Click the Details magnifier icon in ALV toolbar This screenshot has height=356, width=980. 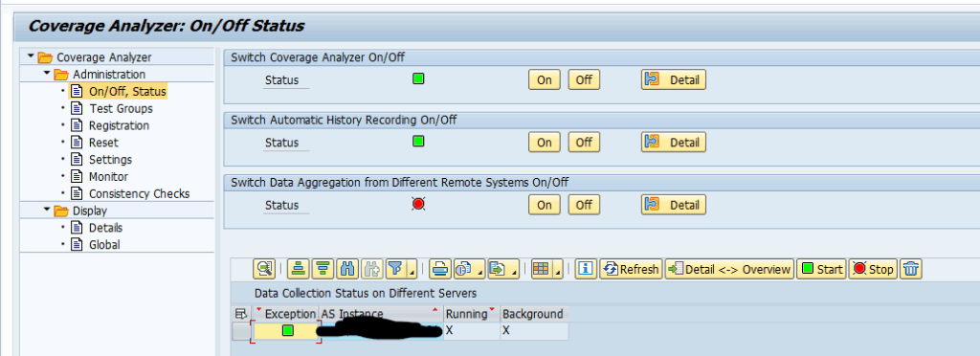(264, 269)
